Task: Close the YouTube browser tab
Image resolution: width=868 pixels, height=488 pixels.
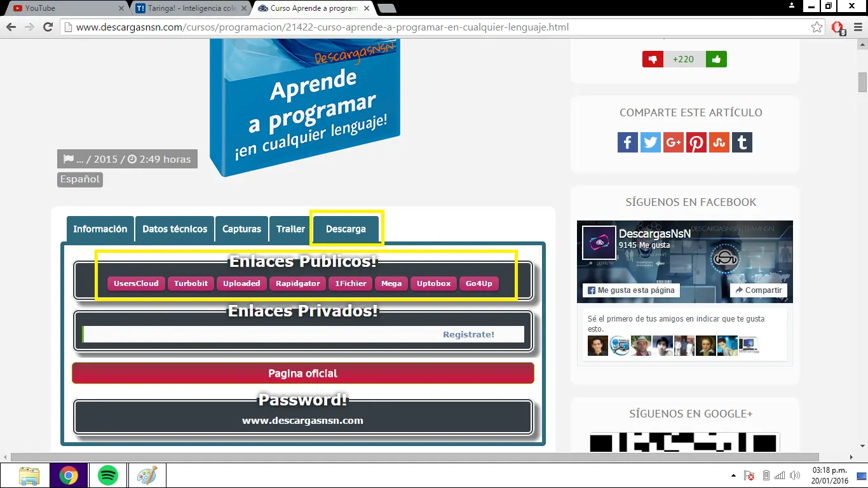Action: [121, 8]
